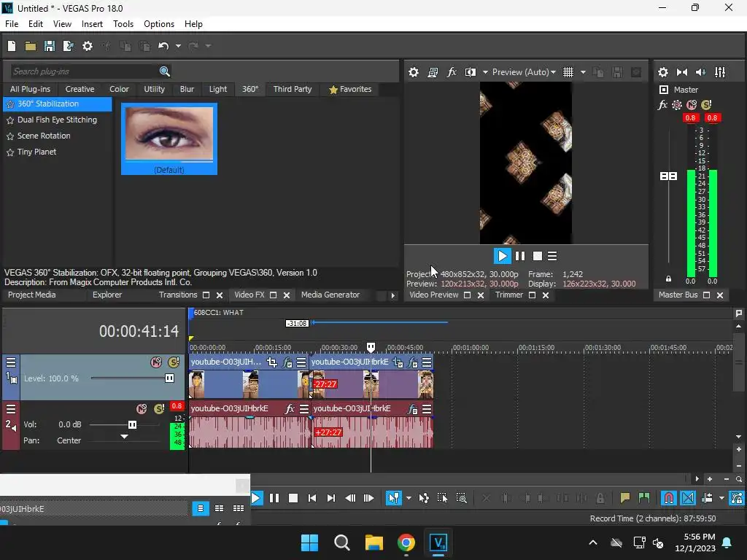
Task: Mute audio track 2
Action: point(142,408)
